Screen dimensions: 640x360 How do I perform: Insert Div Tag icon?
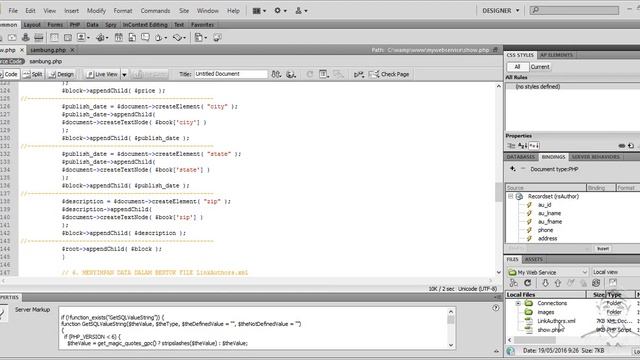[x=68, y=38]
